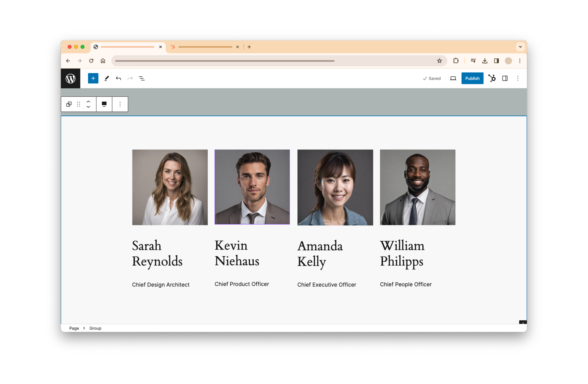Click the Group breadcrumb link
This screenshot has width=588, height=384.
95,328
